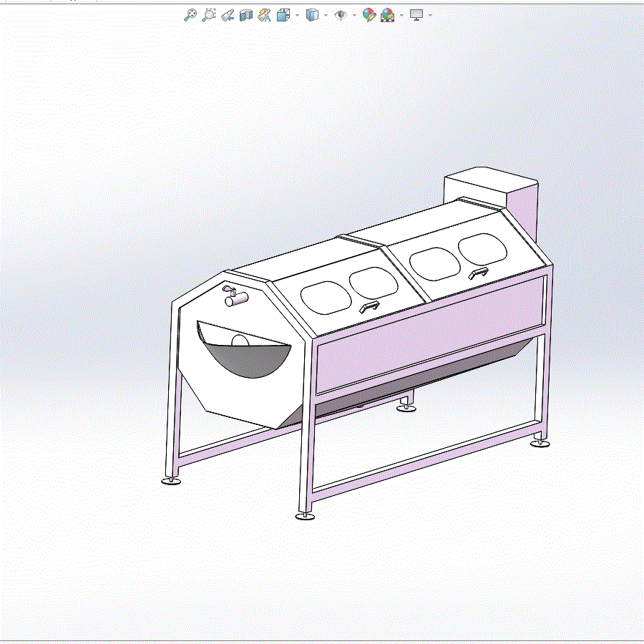Click the Apply Scene icon

click(x=387, y=16)
